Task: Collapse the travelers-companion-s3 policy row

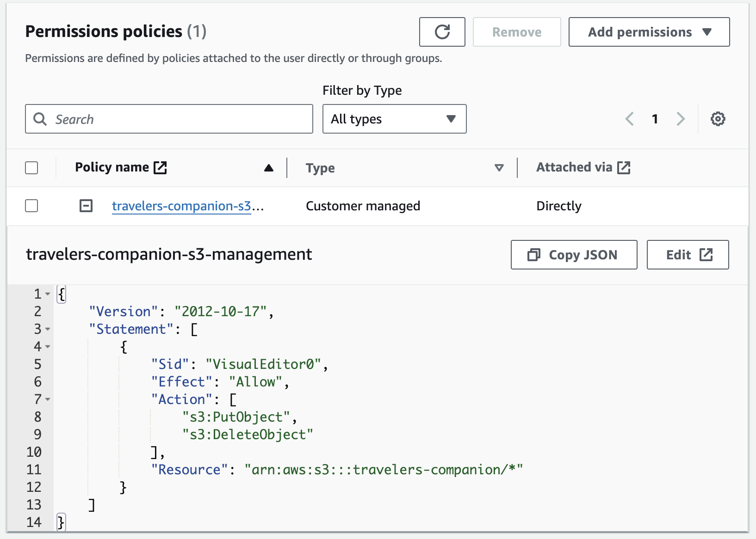Action: click(86, 206)
